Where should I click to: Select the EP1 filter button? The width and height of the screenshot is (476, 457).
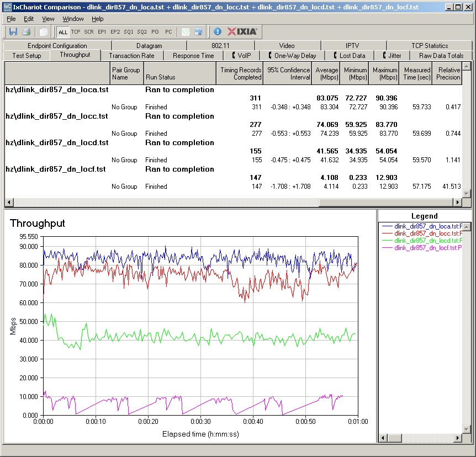[102, 32]
